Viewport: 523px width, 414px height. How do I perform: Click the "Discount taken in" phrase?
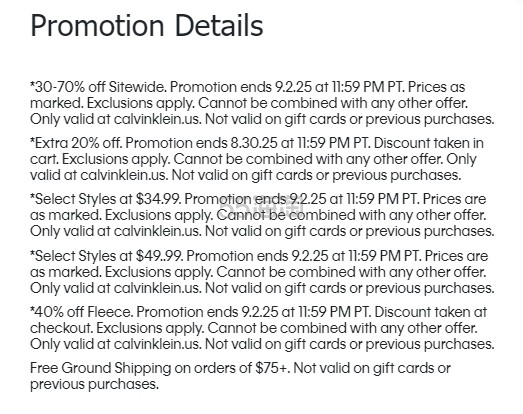[x=429, y=143]
